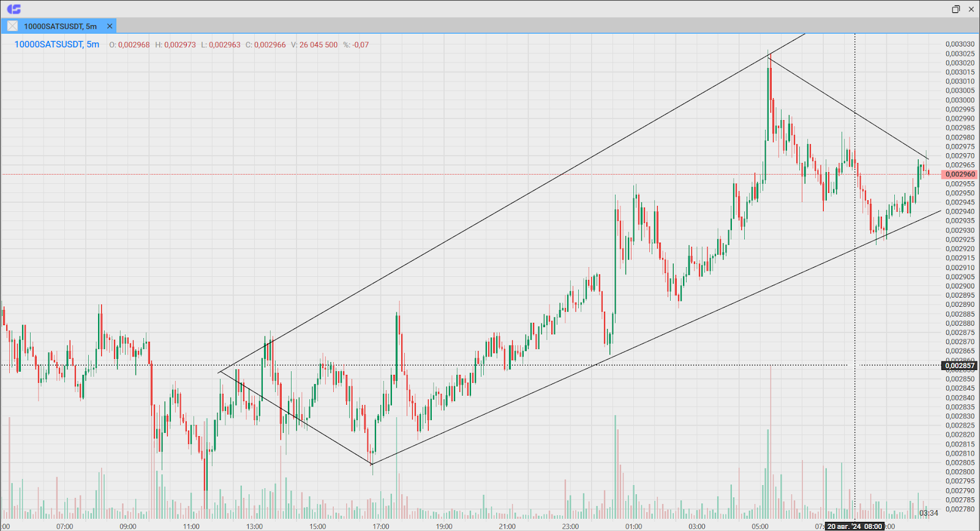Click the 13:00 mark on the time axis
The height and width of the screenshot is (531, 980).
[x=254, y=526]
